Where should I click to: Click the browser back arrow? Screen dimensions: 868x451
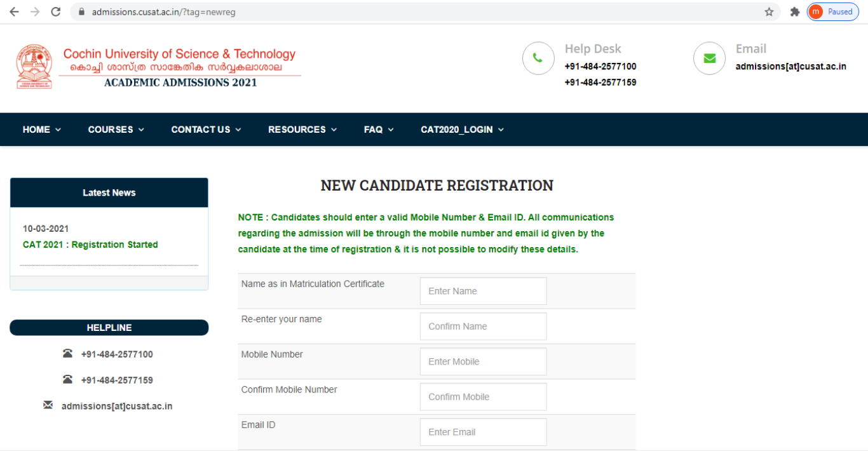[14, 11]
